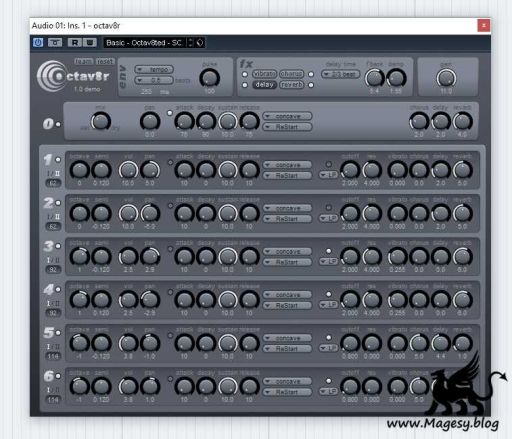Click voice 1 value box showing 62

[53, 183]
